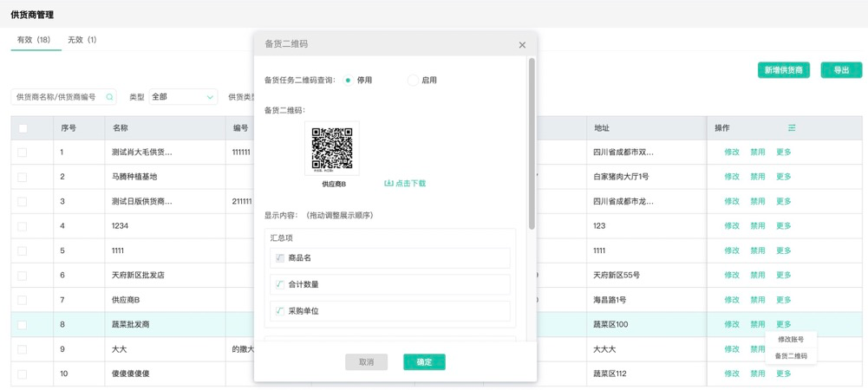
Task: Click the 确定 button in dialog
Action: coord(424,362)
